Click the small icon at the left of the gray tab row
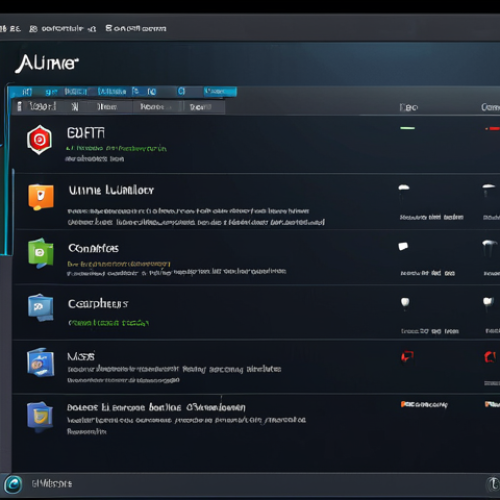 pos(19,106)
